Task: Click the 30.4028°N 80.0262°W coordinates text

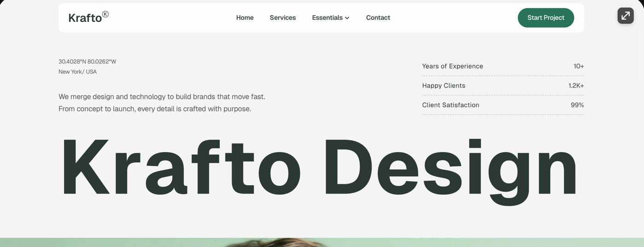Action: coord(87,61)
